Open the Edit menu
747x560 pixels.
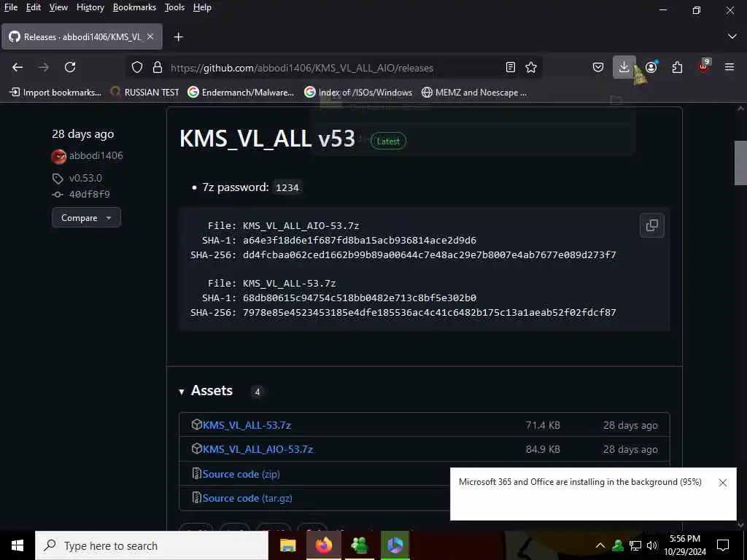coord(33,7)
